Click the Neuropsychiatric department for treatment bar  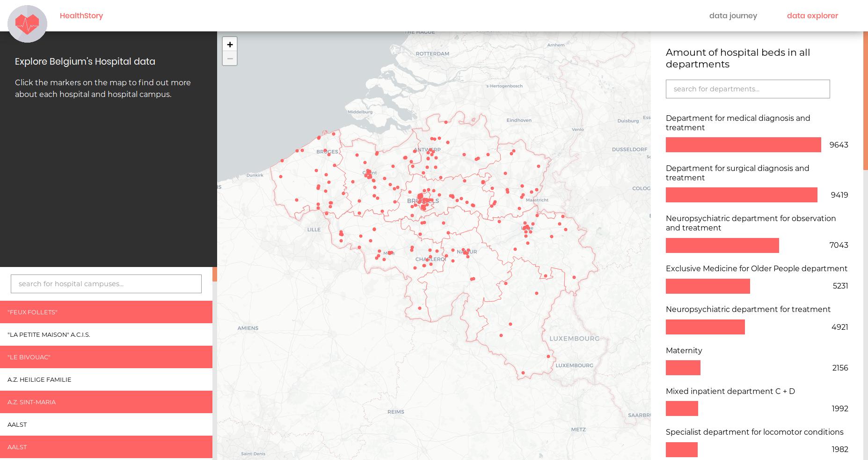pyautogui.click(x=705, y=327)
